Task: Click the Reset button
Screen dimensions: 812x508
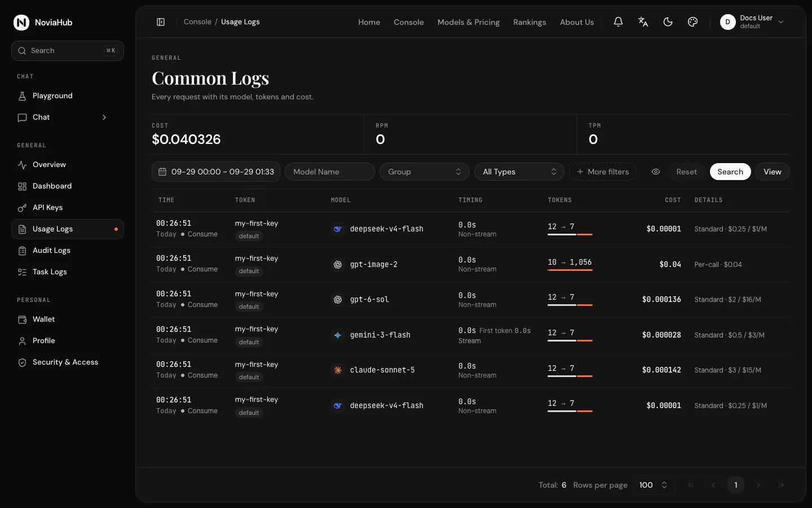Action: click(686, 172)
